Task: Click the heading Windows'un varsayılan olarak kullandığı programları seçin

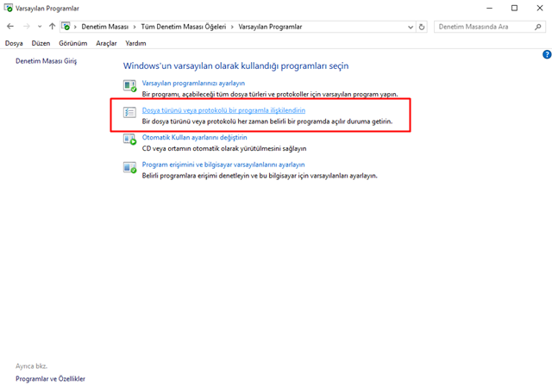Action: [x=235, y=65]
